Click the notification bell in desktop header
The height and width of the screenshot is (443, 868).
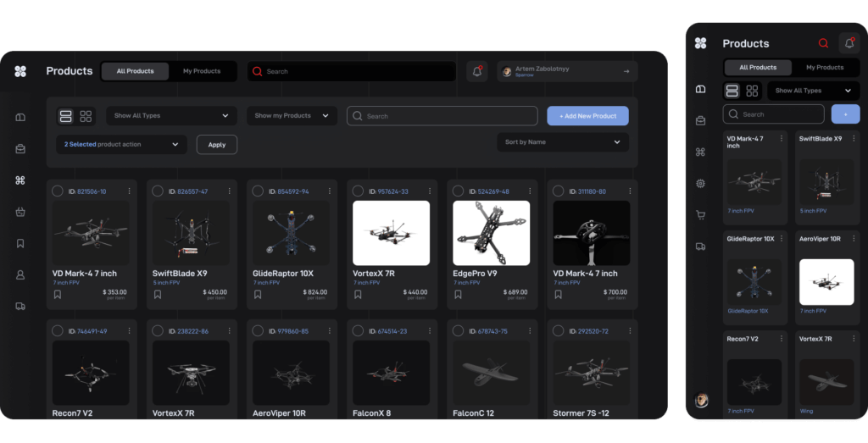(476, 71)
